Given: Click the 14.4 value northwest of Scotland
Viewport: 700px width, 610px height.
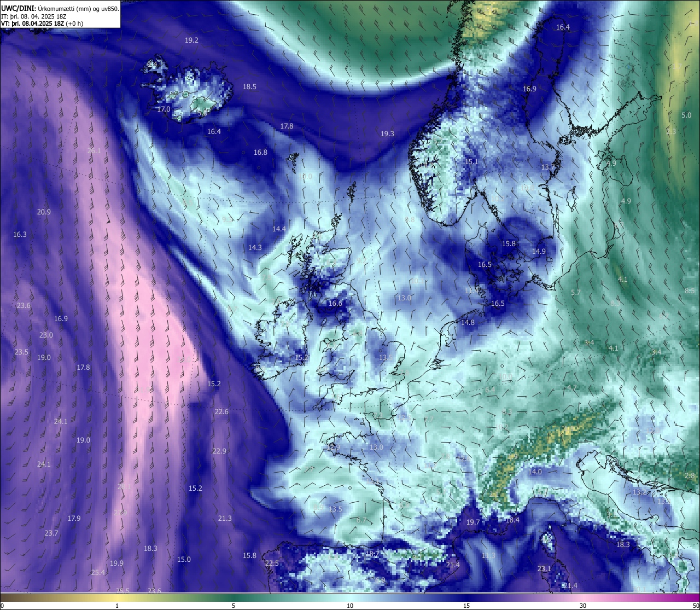Looking at the screenshot, I should click(279, 229).
